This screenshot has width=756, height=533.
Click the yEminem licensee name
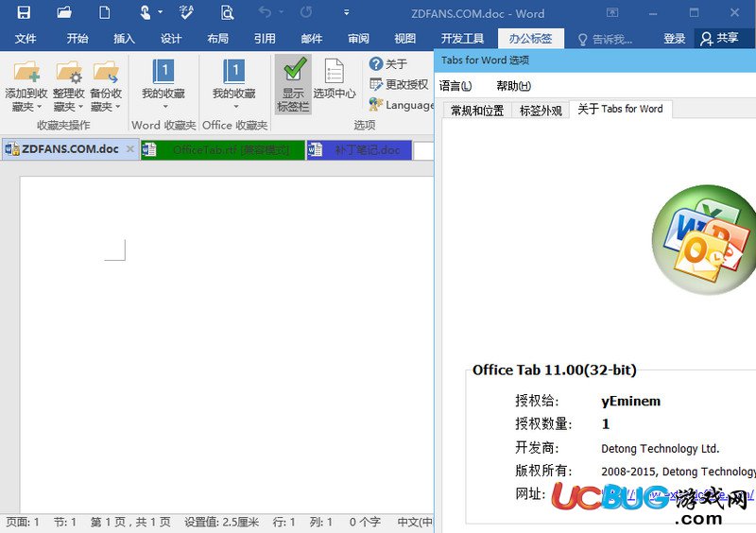point(630,401)
